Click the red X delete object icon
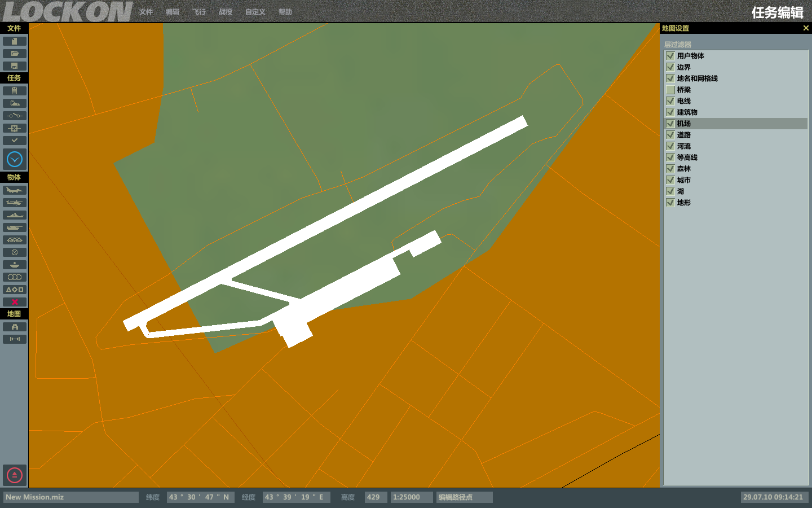 click(15, 302)
